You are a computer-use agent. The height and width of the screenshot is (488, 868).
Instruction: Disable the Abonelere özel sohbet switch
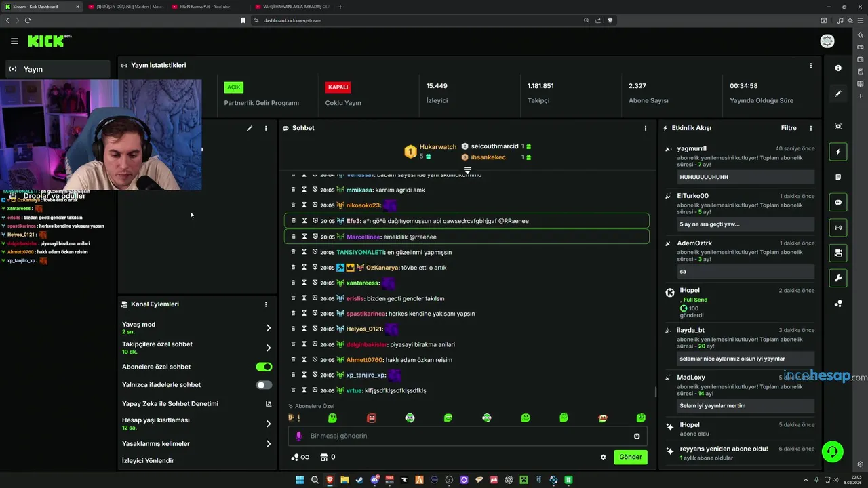click(x=264, y=367)
